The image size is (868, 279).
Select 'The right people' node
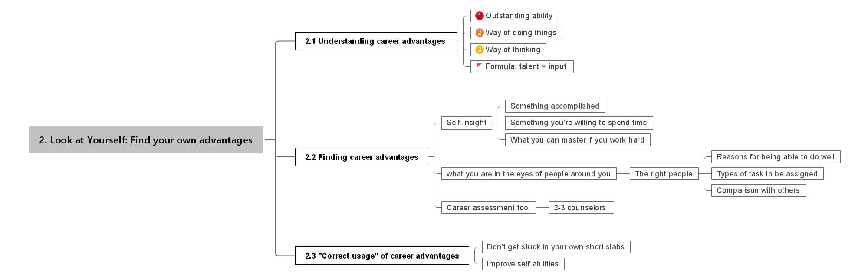pos(664,174)
